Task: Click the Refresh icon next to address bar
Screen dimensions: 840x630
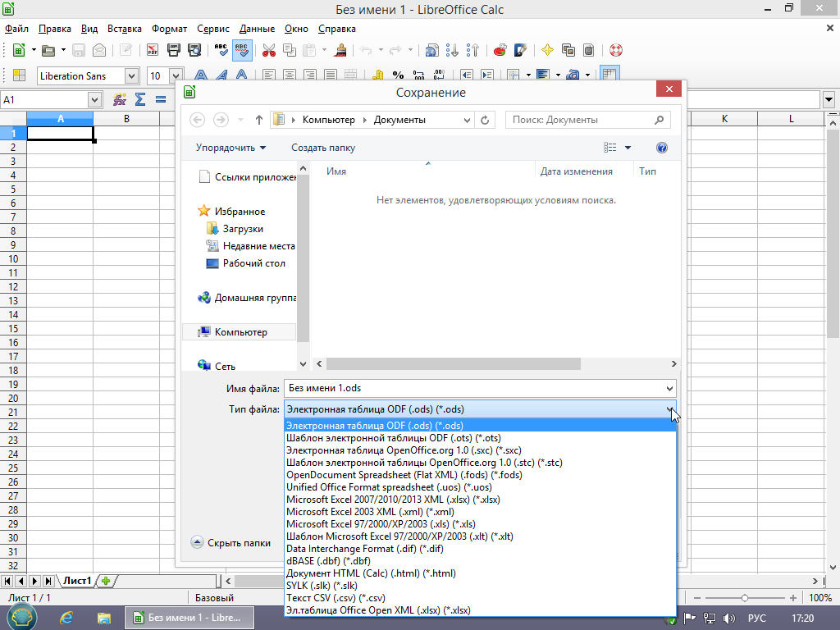Action: (485, 120)
